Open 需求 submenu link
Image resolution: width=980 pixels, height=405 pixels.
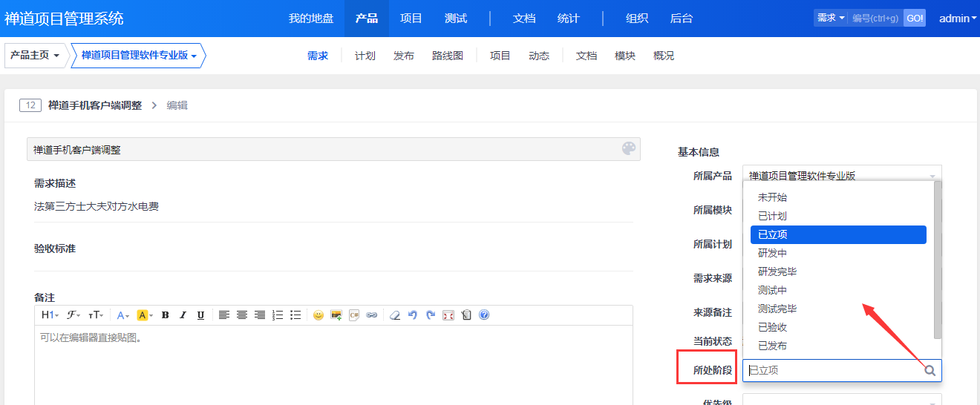(x=318, y=56)
